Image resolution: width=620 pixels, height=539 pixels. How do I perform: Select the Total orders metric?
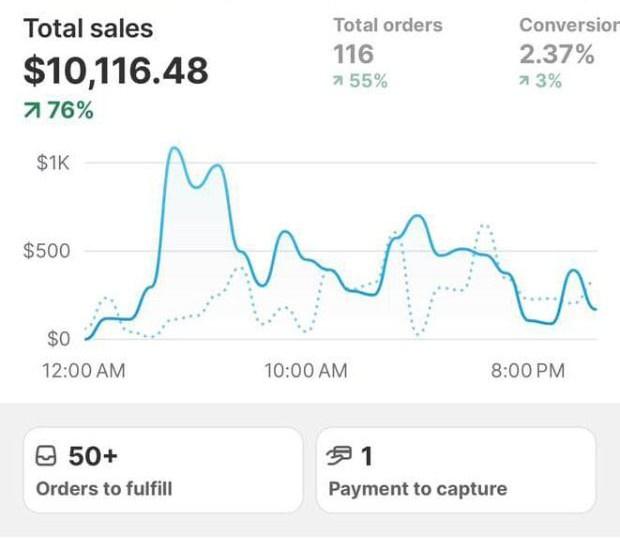(387, 25)
